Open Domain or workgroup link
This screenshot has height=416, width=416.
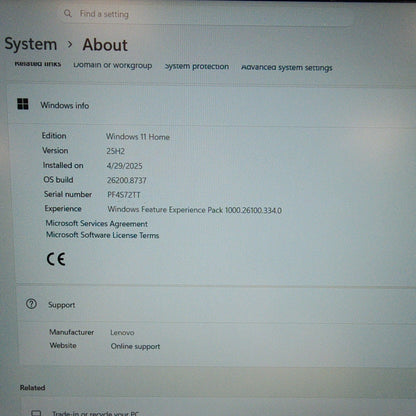tap(113, 65)
